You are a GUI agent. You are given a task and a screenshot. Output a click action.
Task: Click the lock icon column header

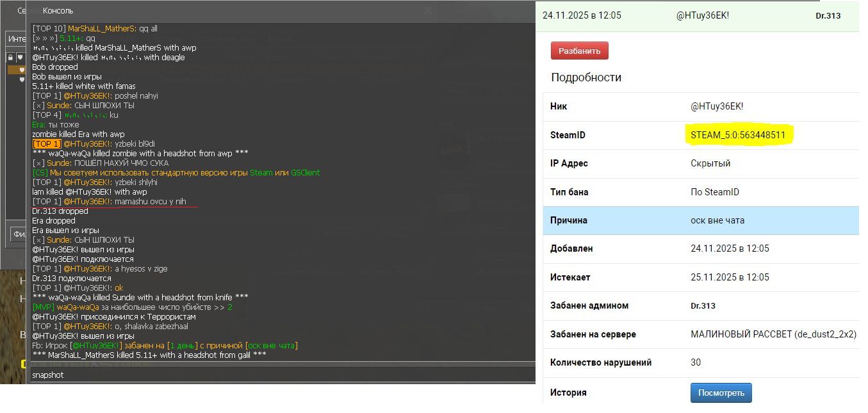(x=11, y=58)
